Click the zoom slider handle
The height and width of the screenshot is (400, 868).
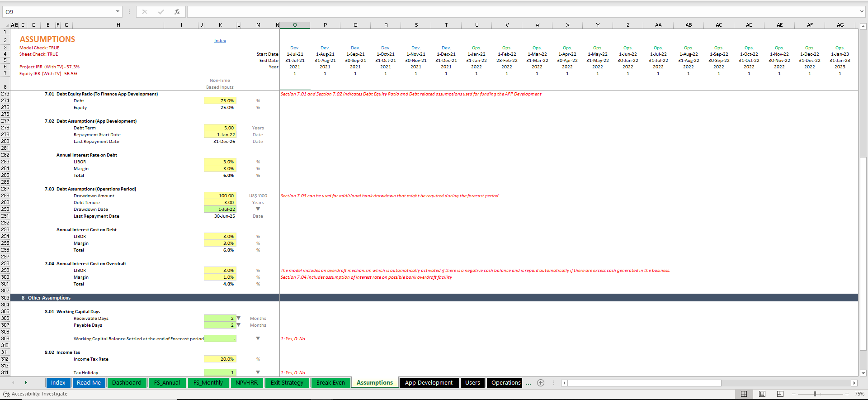(x=815, y=394)
